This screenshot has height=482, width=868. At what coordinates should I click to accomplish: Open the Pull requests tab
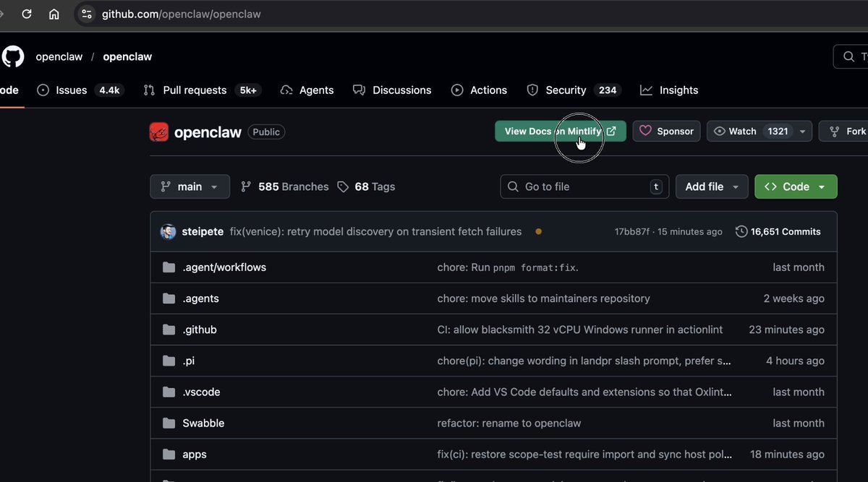203,90
